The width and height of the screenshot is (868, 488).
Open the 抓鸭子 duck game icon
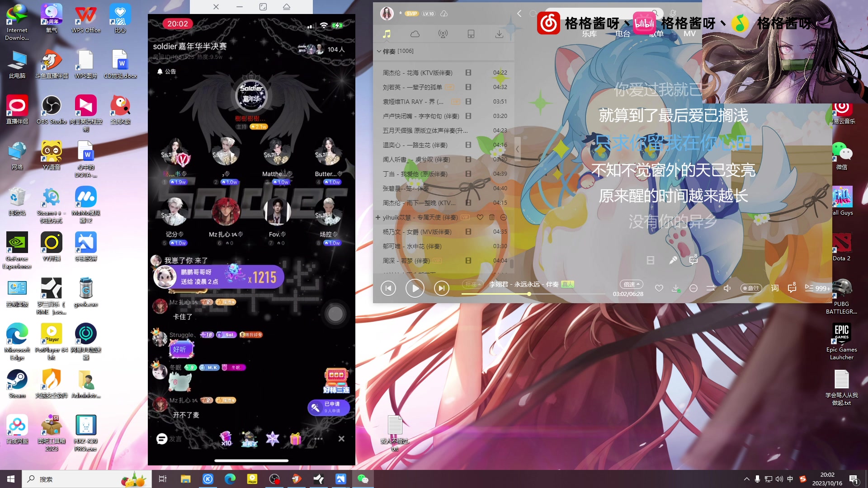tap(249, 439)
